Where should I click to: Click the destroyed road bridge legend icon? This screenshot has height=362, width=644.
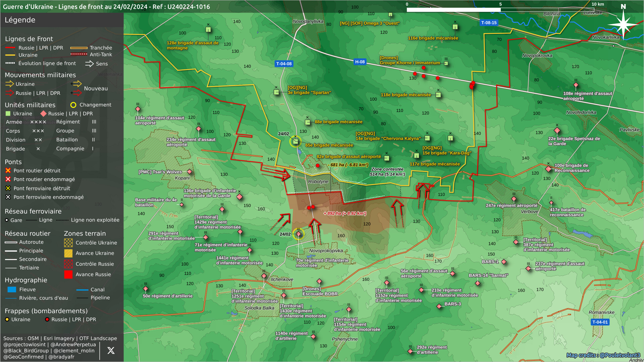[x=8, y=171]
